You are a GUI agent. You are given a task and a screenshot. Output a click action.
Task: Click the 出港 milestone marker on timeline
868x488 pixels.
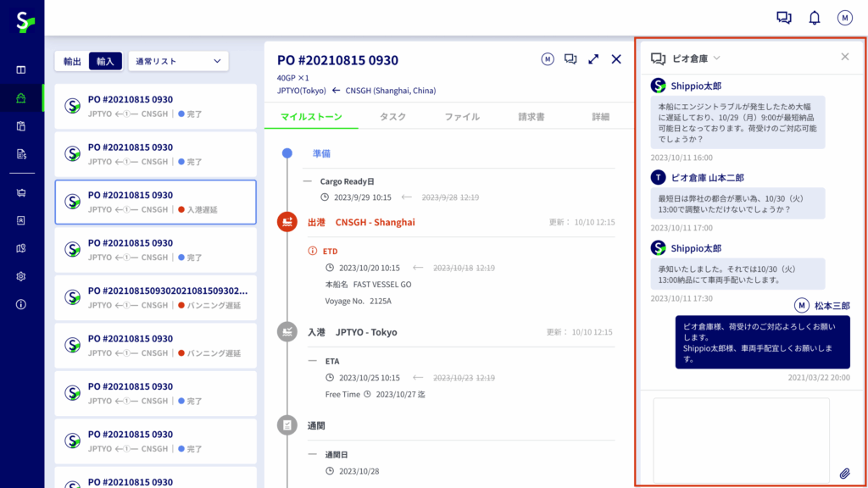pyautogui.click(x=287, y=222)
